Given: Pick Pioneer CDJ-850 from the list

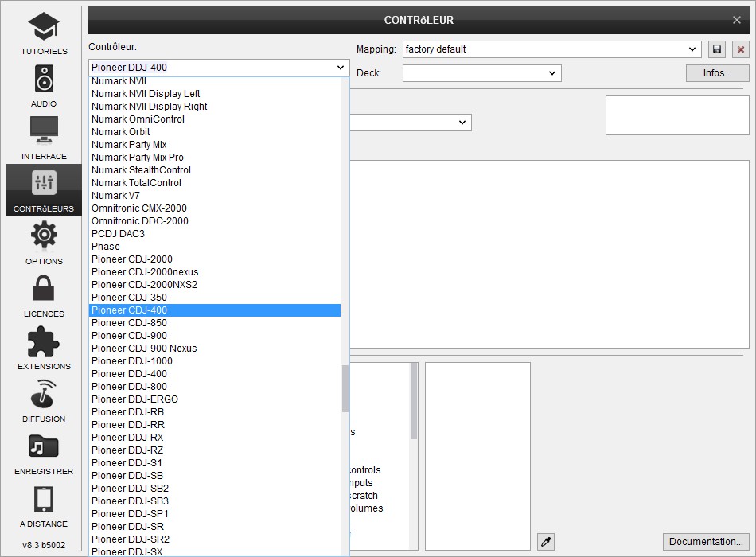Looking at the screenshot, I should coord(215,322).
